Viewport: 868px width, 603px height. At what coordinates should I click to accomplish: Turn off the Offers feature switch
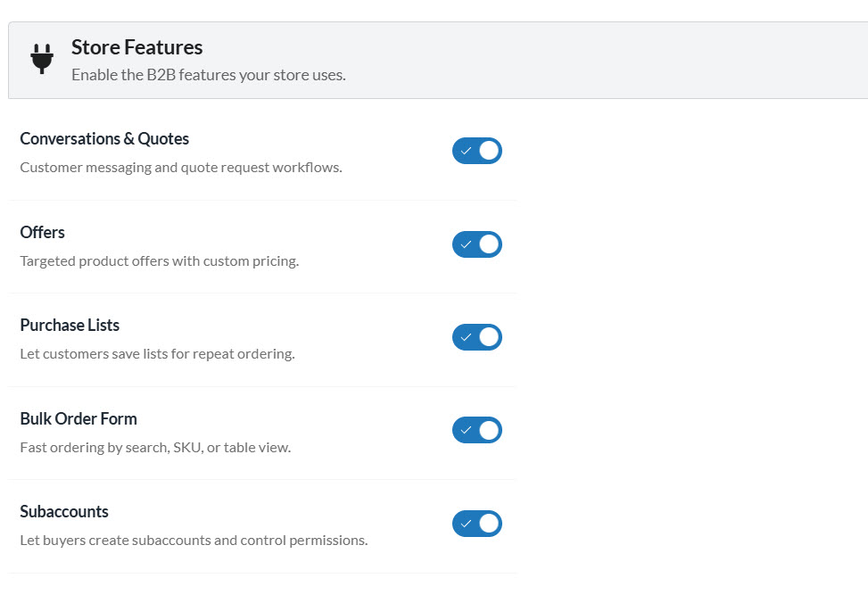coord(476,244)
